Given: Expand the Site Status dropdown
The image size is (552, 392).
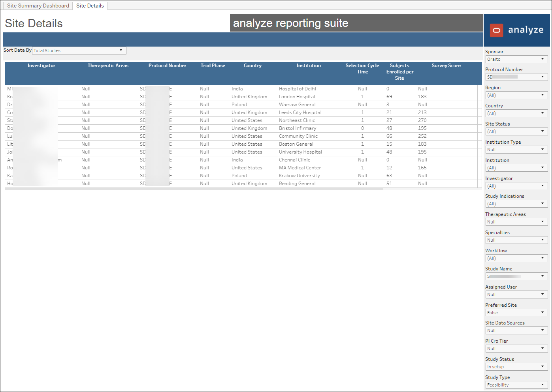Looking at the screenshot, I should tap(516, 131).
